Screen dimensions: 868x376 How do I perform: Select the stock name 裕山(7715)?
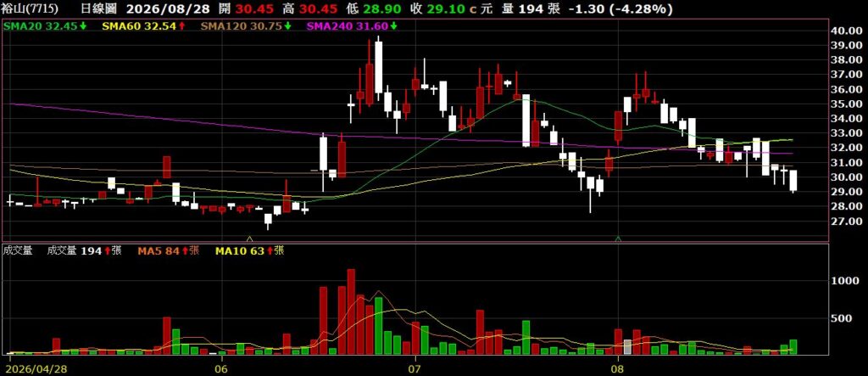tap(30, 9)
